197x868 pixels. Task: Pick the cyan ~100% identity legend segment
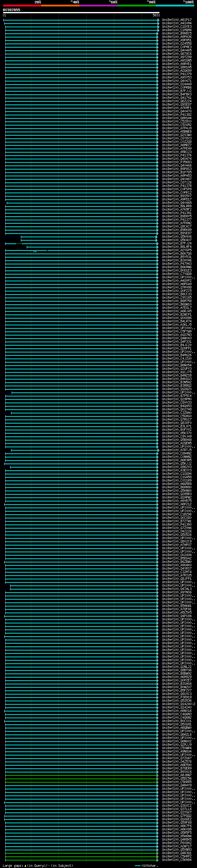tap(175, 6)
